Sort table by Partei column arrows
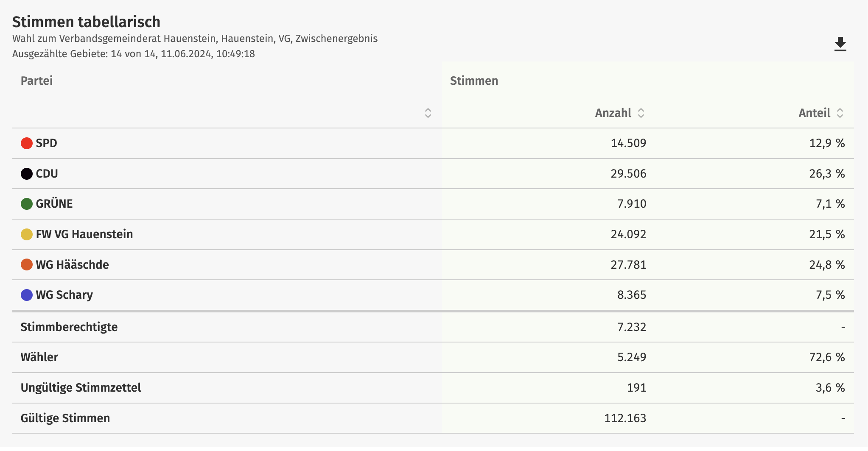The width and height of the screenshot is (868, 451). [x=428, y=113]
